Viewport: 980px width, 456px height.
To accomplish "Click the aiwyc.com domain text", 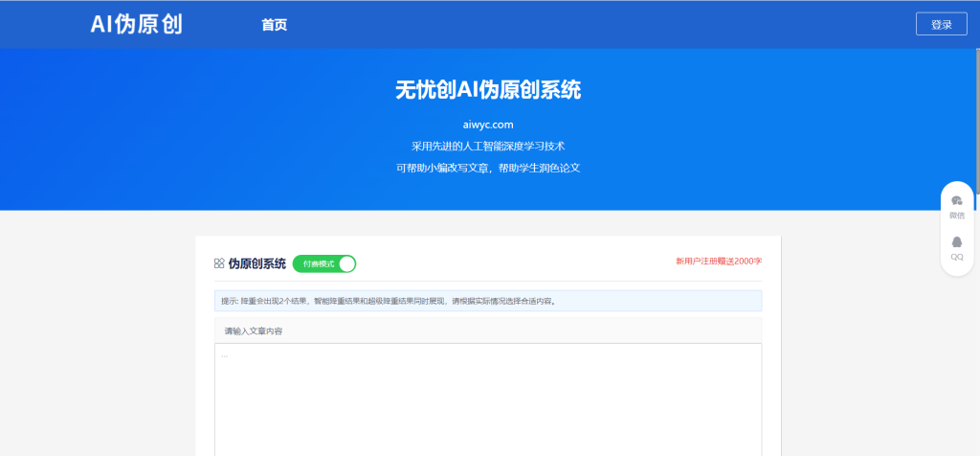I will (x=488, y=125).
